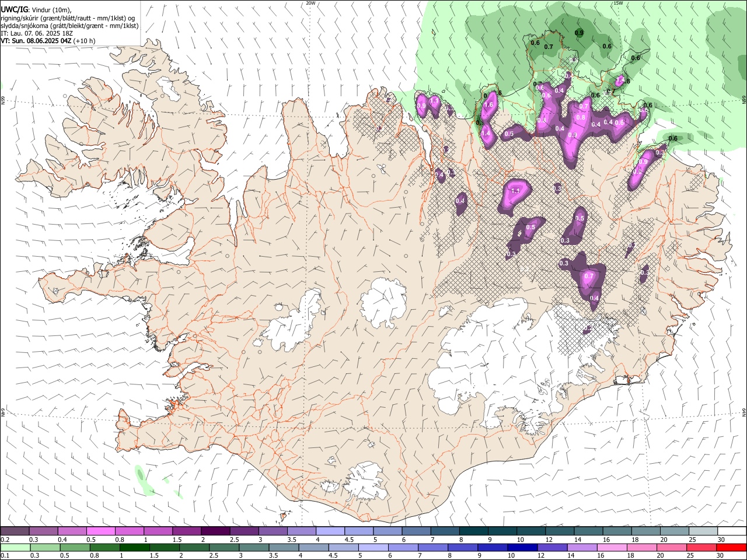Screen dimensions: 747x560
Task: Pick the light violet 14 rain scale swatch
Action: pos(582,548)
